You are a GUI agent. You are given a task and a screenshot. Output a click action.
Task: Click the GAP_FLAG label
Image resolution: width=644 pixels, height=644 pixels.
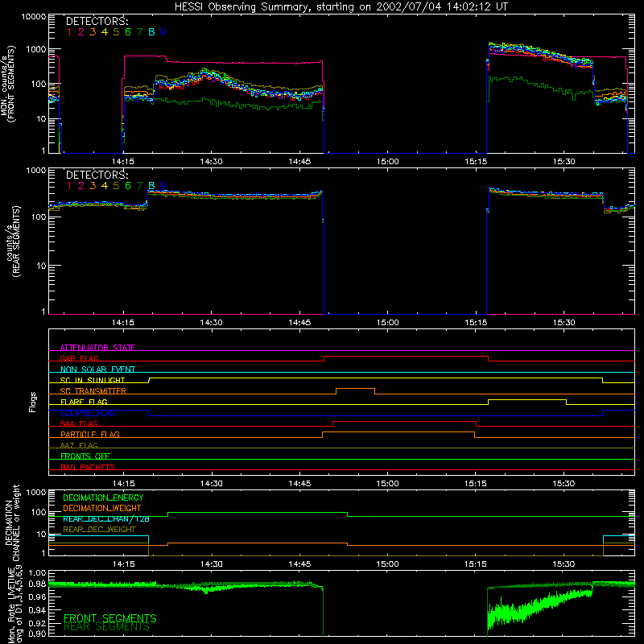pyautogui.click(x=79, y=358)
